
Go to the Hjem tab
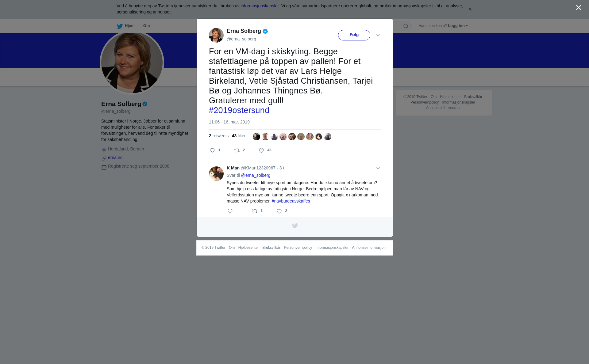(126, 26)
